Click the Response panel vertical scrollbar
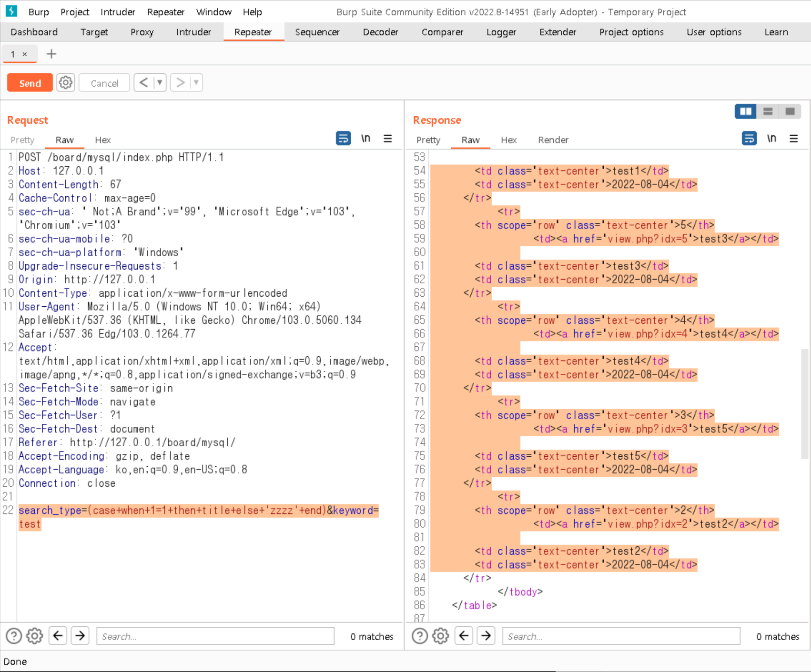Screen dimensions: 811x672 805,404
